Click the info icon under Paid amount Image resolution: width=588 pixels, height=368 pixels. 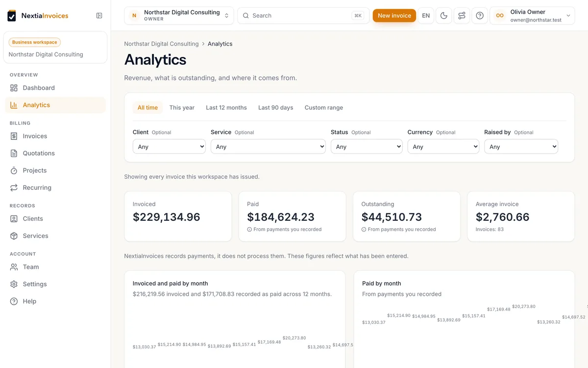point(249,229)
